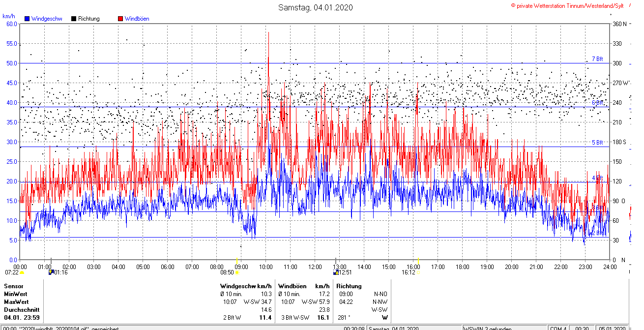Click the red Windböen legend color box
This screenshot has width=644, height=330.
[120, 19]
